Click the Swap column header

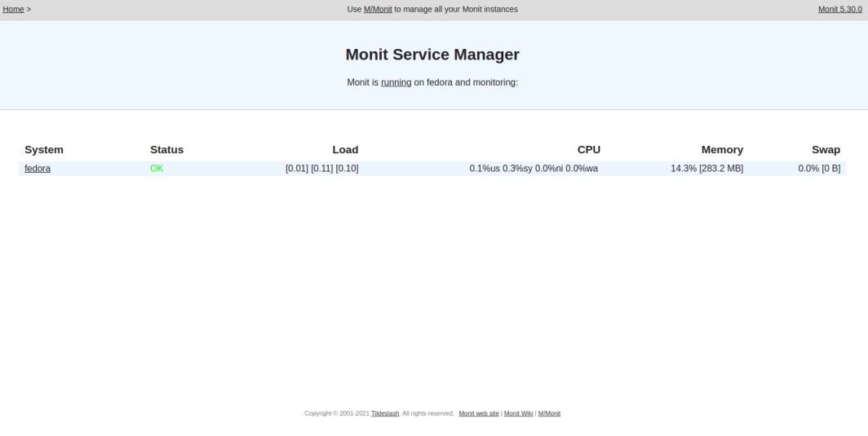(826, 150)
